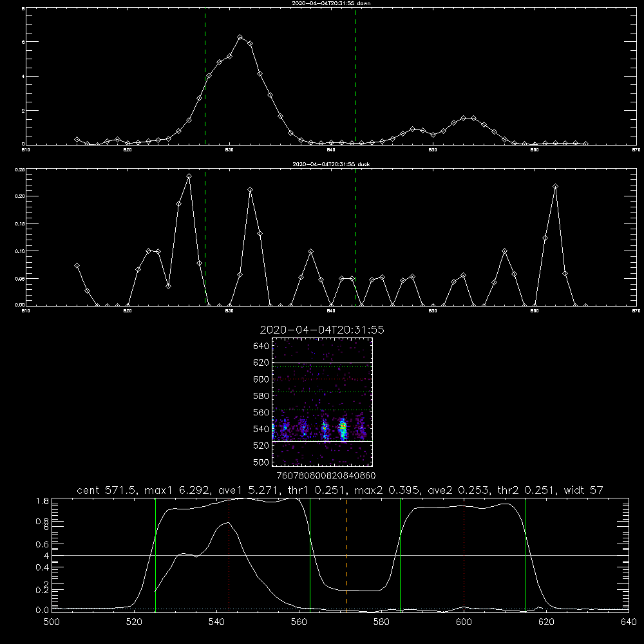Click the brightest red-green blob in spectrogram

(x=343, y=428)
